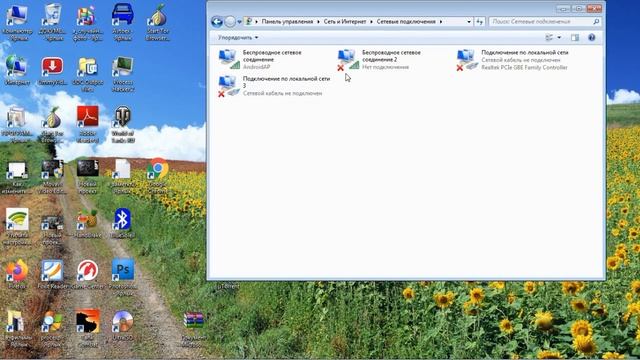640x360 pixels.
Task: Select the World of Tanks desktop shortcut
Action: point(122,124)
